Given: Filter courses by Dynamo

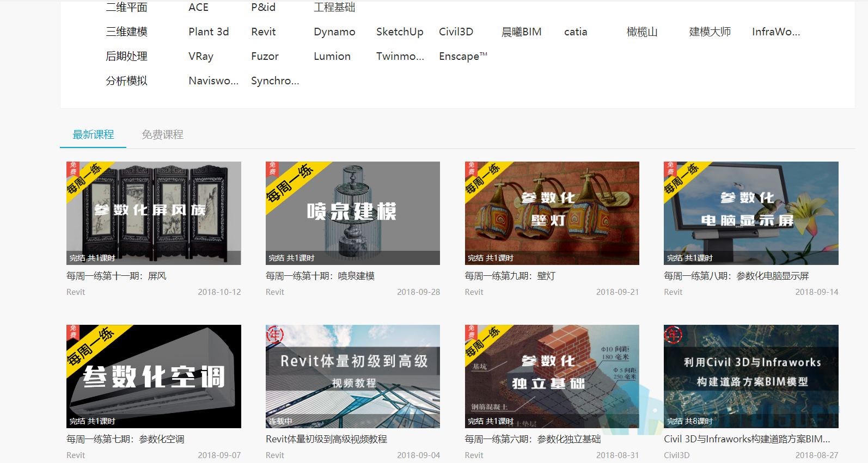Looking at the screenshot, I should tap(334, 32).
